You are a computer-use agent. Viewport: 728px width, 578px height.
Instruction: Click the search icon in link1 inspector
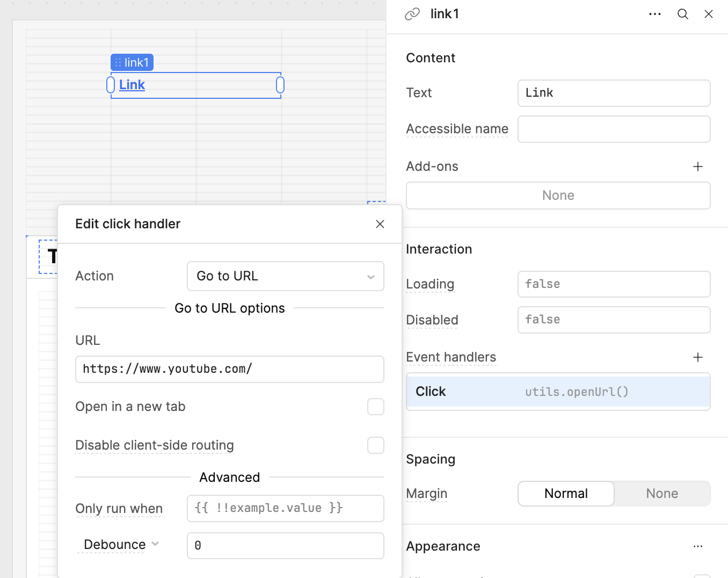click(682, 14)
